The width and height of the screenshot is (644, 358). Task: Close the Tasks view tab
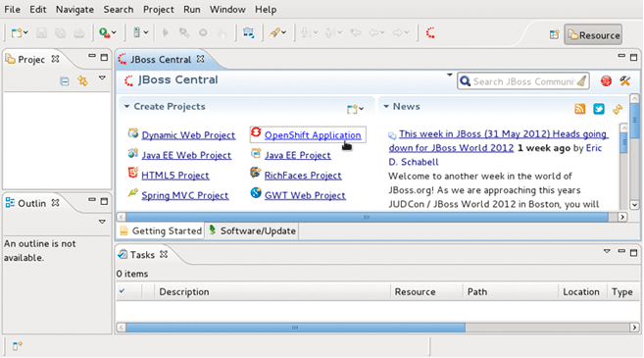pyautogui.click(x=164, y=254)
